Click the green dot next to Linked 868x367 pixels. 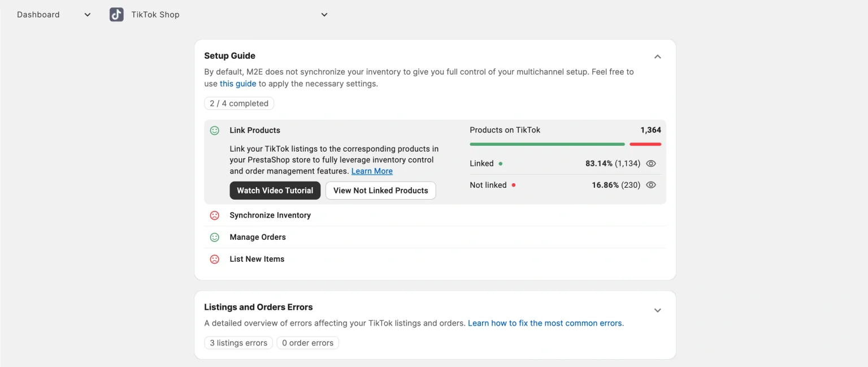click(501, 163)
